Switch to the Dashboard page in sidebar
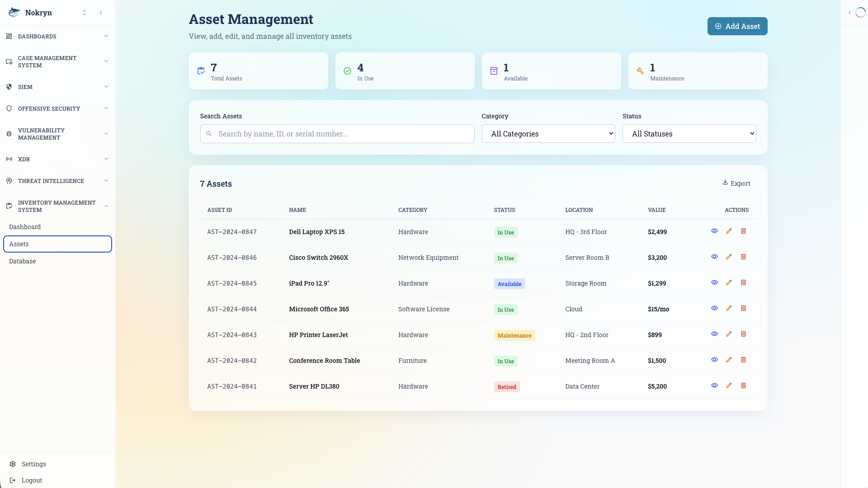 [25, 227]
